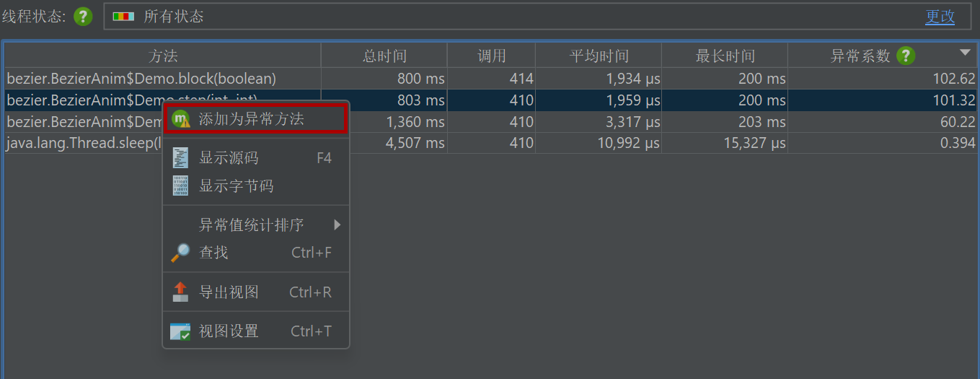Click the 4,507 ms total time cell
980x379 pixels.
[397, 143]
